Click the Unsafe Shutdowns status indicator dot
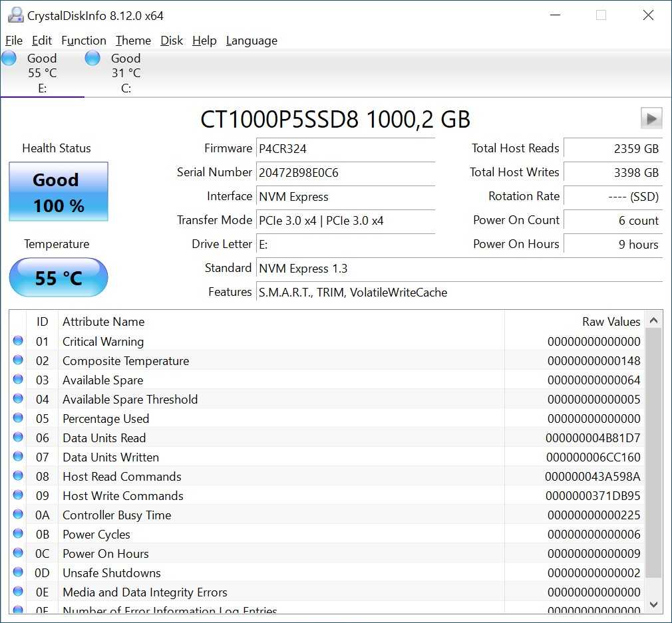This screenshot has height=623, width=672. 18,572
